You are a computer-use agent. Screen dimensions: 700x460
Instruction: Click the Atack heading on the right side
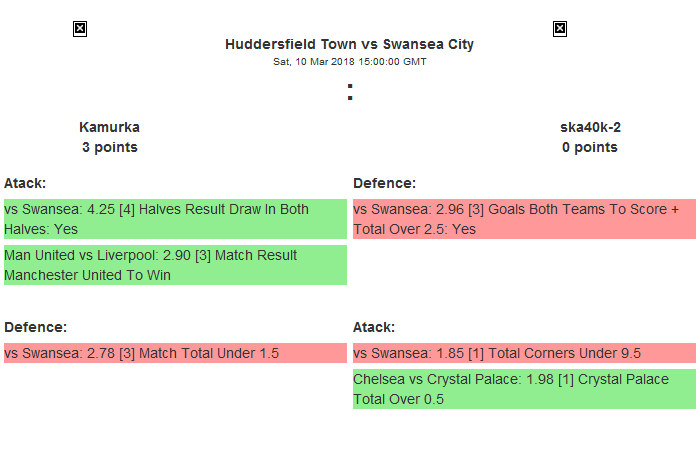(x=374, y=327)
